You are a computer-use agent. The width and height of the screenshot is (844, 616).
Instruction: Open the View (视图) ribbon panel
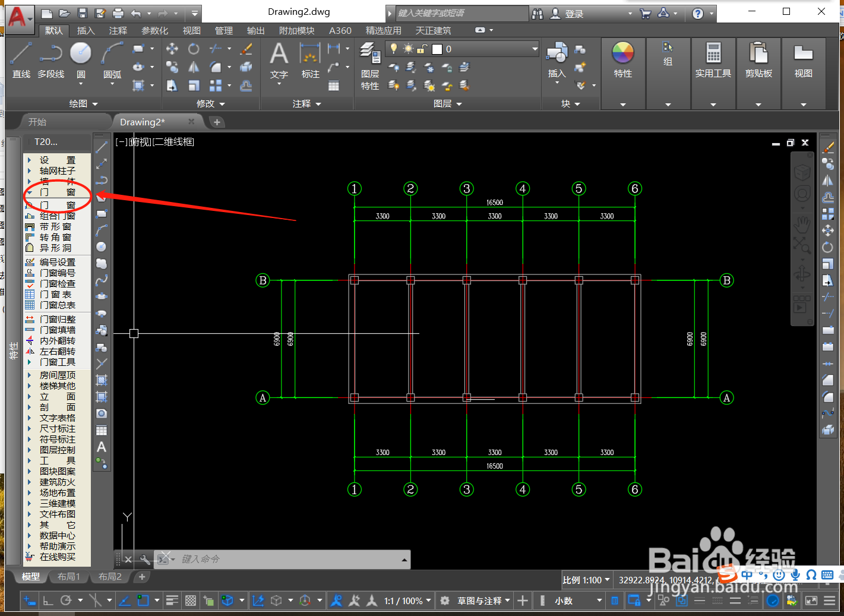pos(804,59)
